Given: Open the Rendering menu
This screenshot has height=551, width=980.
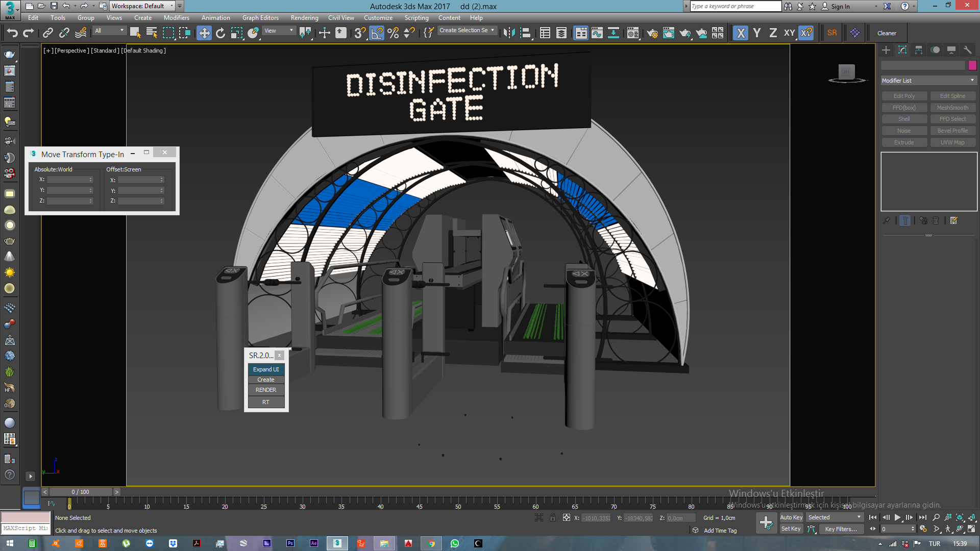Looking at the screenshot, I should [304, 18].
